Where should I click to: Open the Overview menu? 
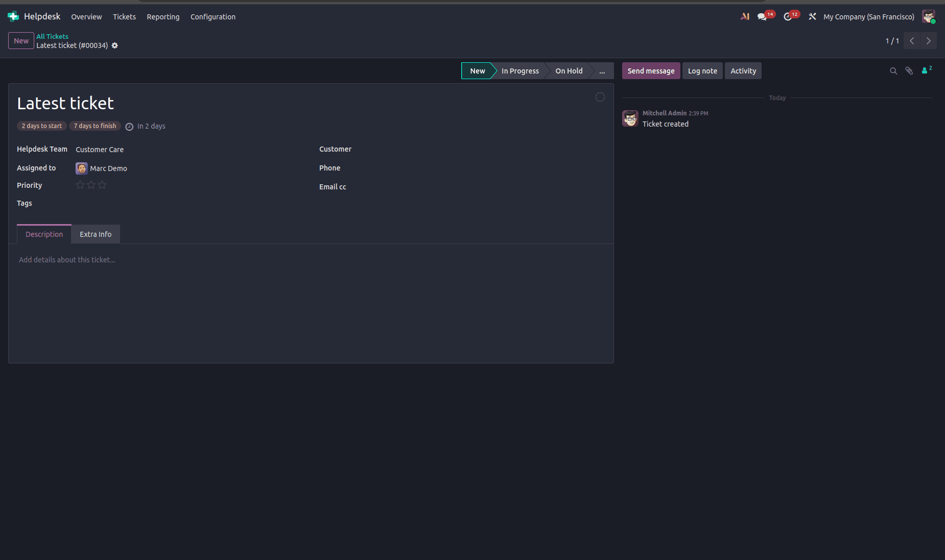[86, 17]
